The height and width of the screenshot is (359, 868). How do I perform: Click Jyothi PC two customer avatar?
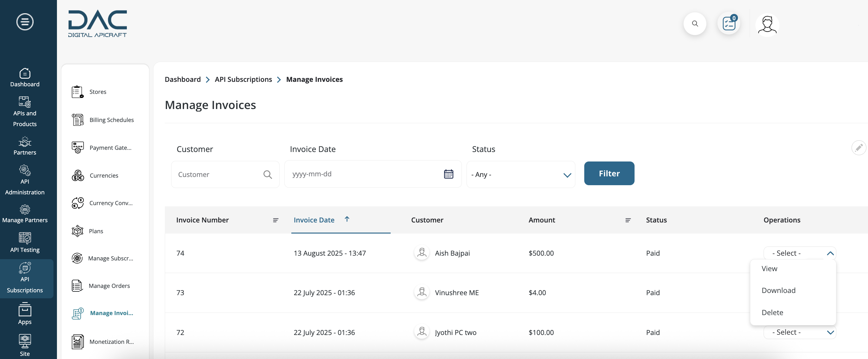(x=421, y=332)
